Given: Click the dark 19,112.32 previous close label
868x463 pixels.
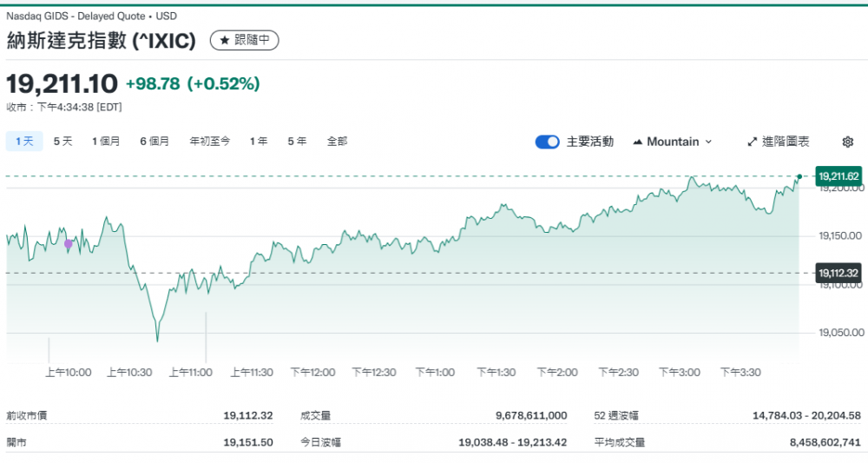Looking at the screenshot, I should (838, 273).
